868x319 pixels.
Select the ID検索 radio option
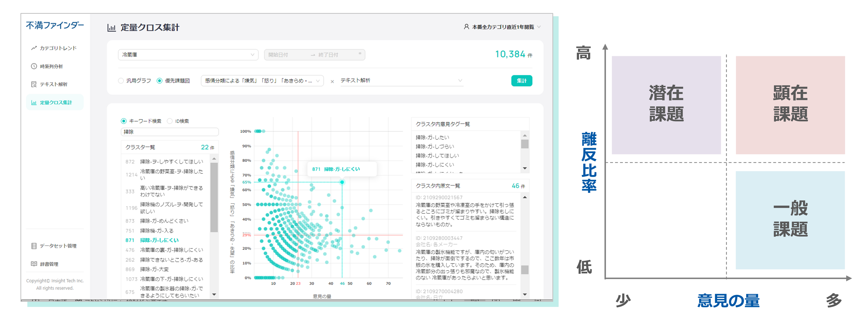170,121
